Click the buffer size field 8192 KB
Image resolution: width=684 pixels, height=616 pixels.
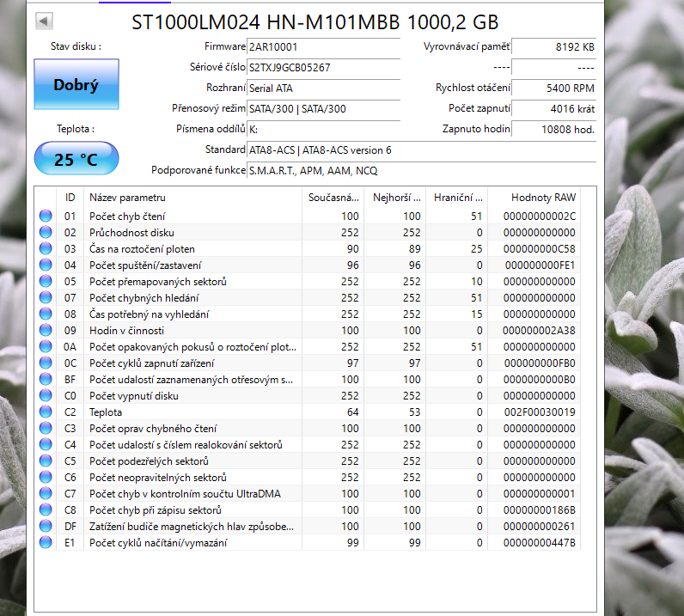pyautogui.click(x=553, y=46)
